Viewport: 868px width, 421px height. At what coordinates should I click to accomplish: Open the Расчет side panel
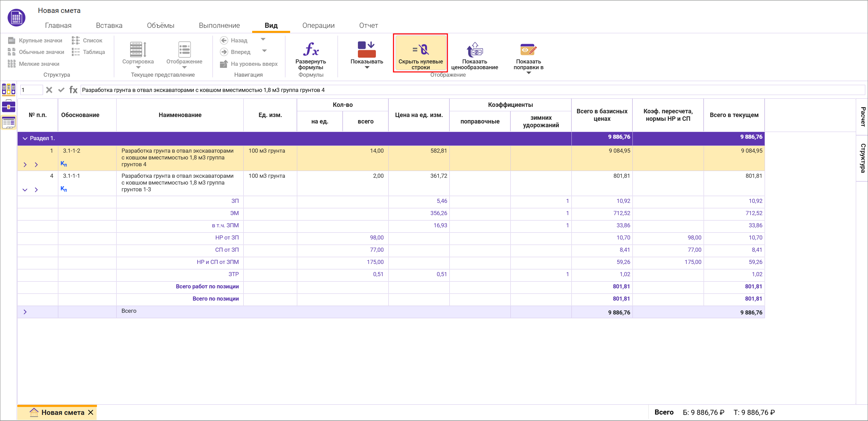[862, 116]
